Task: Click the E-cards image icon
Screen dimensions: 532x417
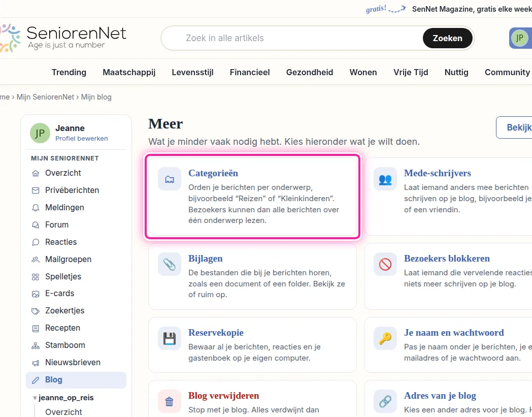Action: [x=36, y=294]
